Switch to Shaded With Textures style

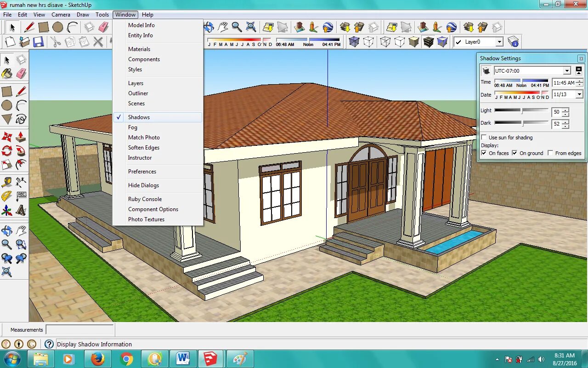(428, 42)
